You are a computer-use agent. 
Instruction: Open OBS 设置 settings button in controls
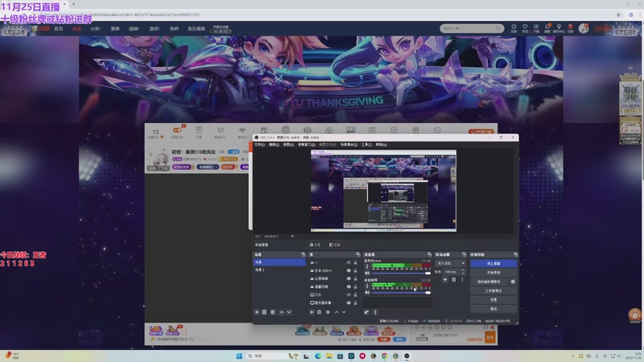pos(493,299)
